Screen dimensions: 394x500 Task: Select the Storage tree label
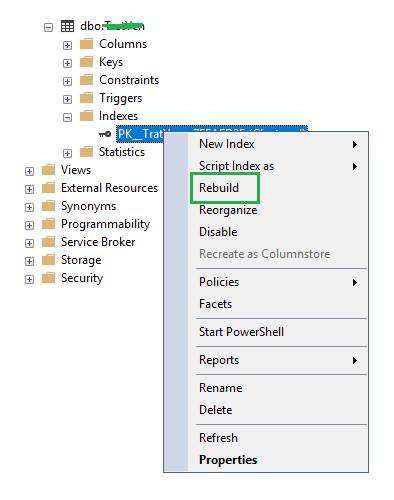click(81, 260)
